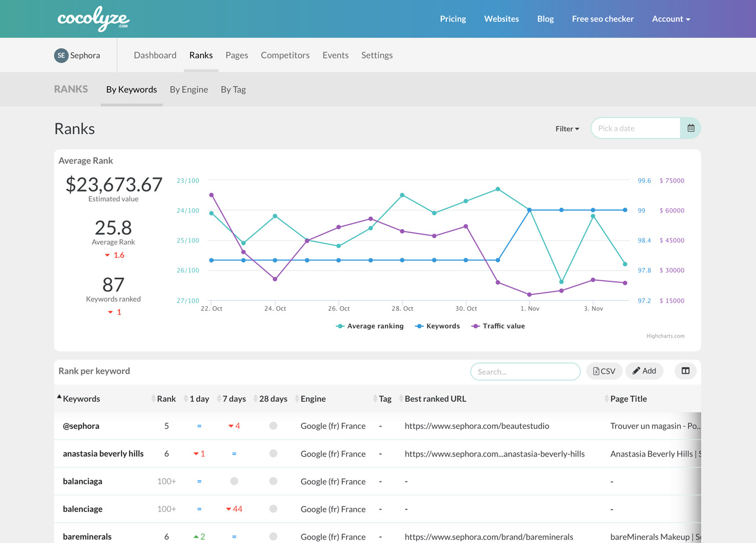Export keywords via CSV button
The width and height of the screenshot is (756, 543).
[604, 371]
